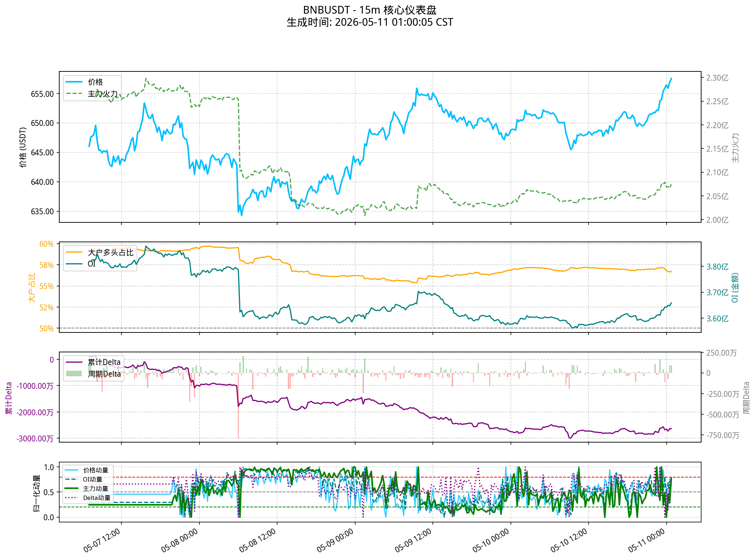Viewport: 756px width, 560px height.
Task: Click the "OI (金额)" vertical axis label
Action: [735, 288]
